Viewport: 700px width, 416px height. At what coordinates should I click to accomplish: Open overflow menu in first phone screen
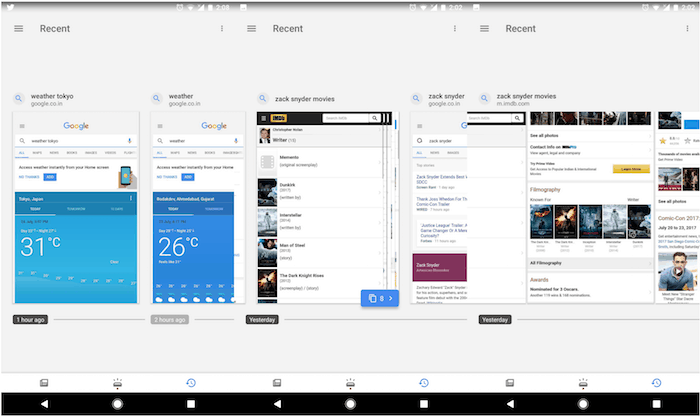pyautogui.click(x=222, y=29)
